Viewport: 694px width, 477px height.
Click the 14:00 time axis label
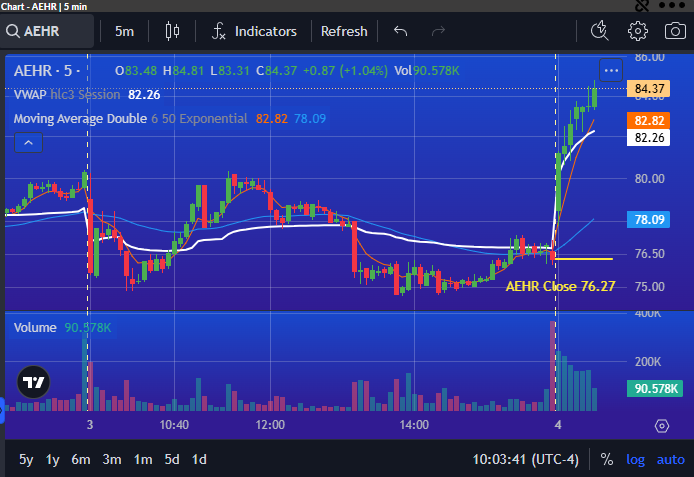[x=414, y=425]
